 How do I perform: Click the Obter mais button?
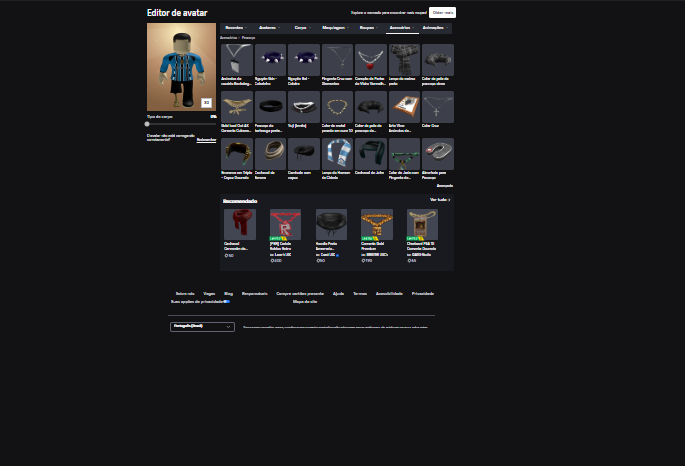point(443,13)
